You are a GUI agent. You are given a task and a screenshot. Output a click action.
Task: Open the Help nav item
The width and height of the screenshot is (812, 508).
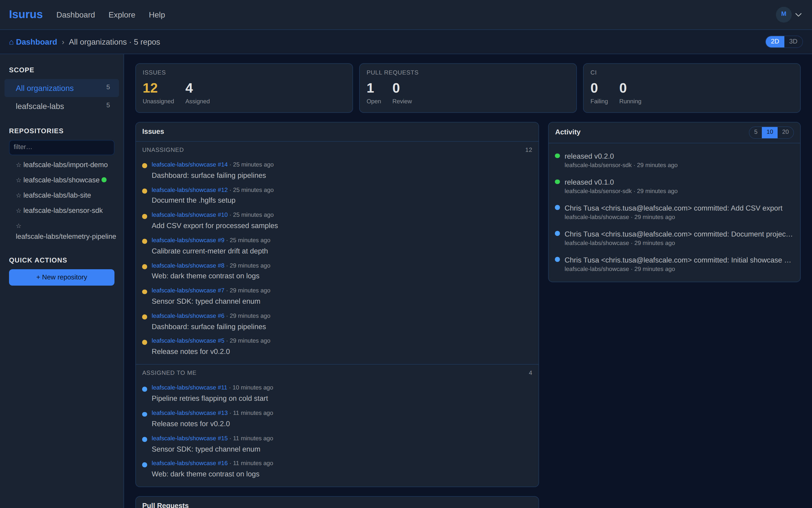157,15
